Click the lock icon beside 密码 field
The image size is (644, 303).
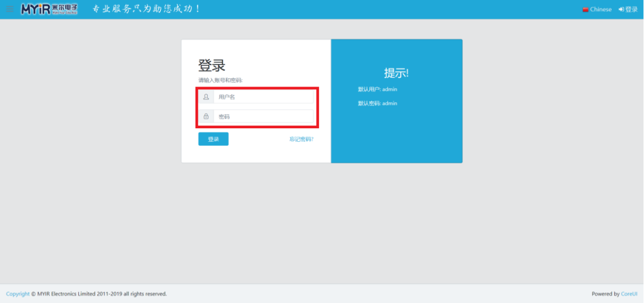[206, 117]
